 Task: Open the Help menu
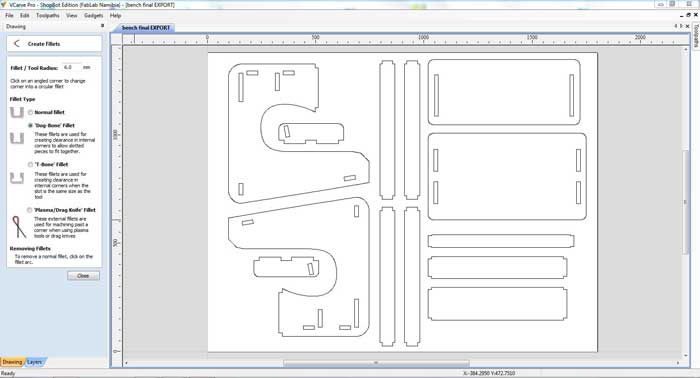tap(116, 15)
